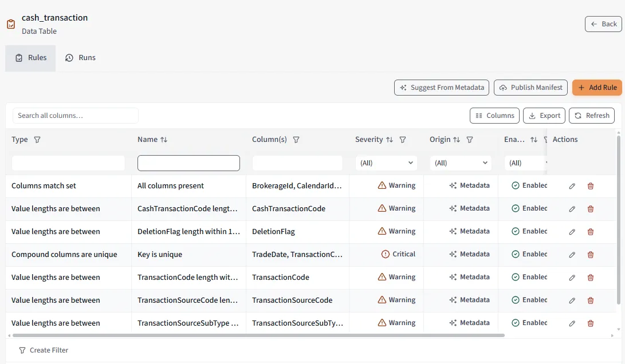The height and width of the screenshot is (364, 625).
Task: Delete the TransactionSourceCode length rule
Action: (x=591, y=300)
